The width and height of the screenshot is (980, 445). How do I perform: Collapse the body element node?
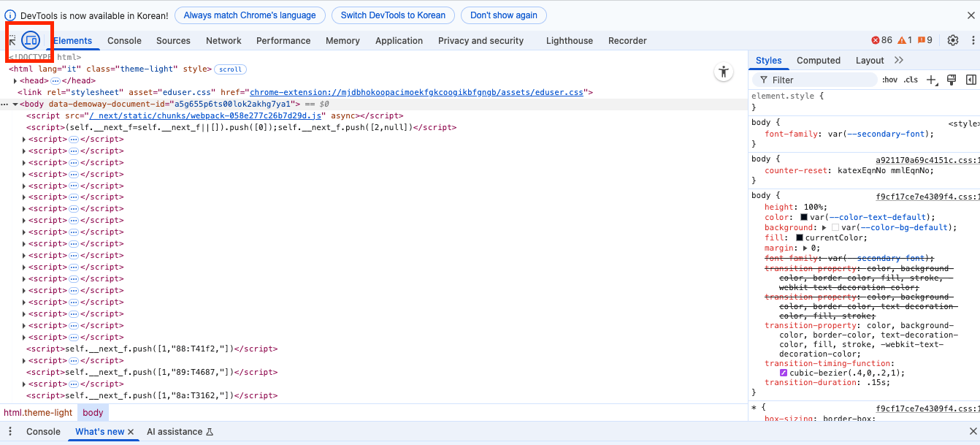point(15,104)
